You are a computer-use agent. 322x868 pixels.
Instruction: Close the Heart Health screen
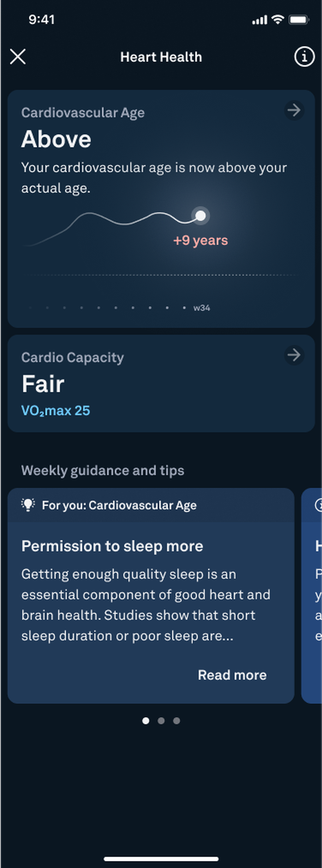tap(18, 57)
